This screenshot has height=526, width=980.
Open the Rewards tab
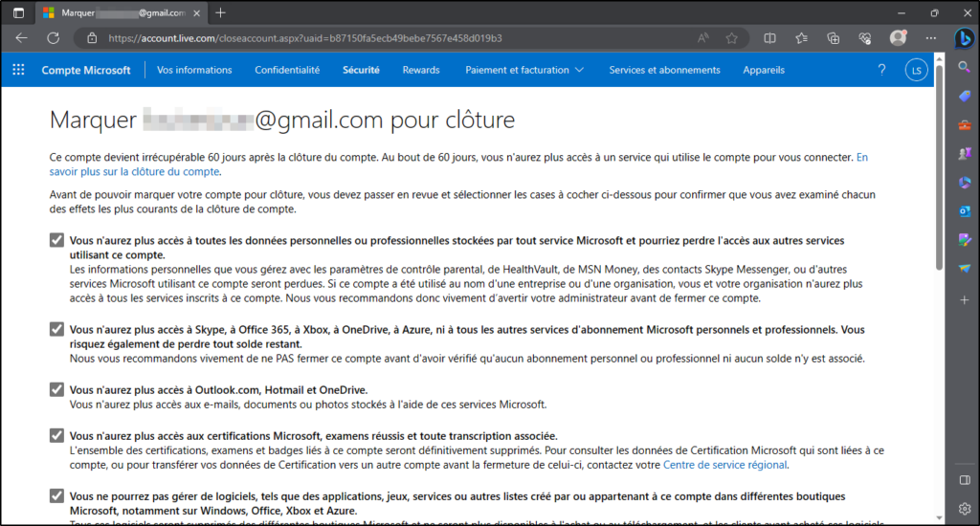tap(421, 70)
